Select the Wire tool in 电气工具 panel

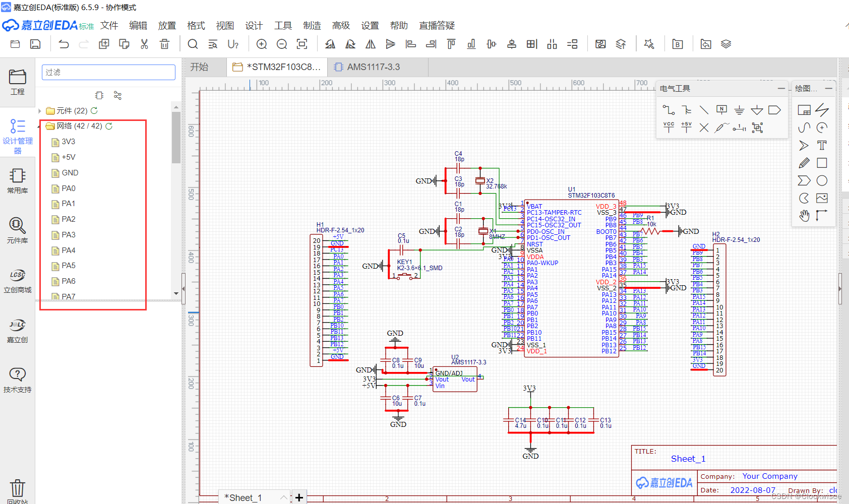[x=669, y=110]
